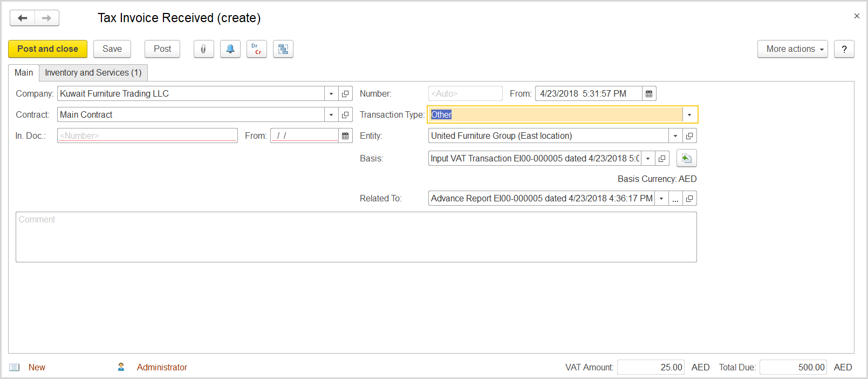Click Post and close button

tap(47, 49)
